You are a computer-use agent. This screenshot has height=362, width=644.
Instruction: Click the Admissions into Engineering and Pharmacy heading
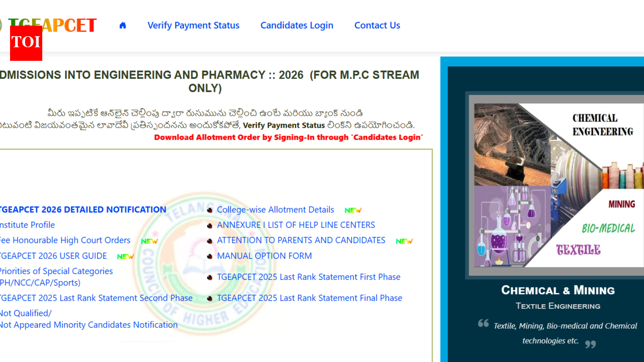(209, 81)
